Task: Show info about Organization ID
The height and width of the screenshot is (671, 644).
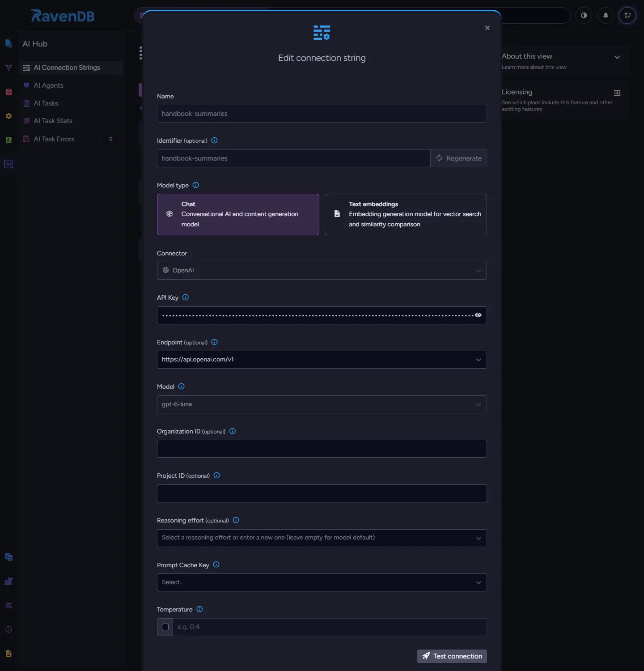Action: coord(233,431)
